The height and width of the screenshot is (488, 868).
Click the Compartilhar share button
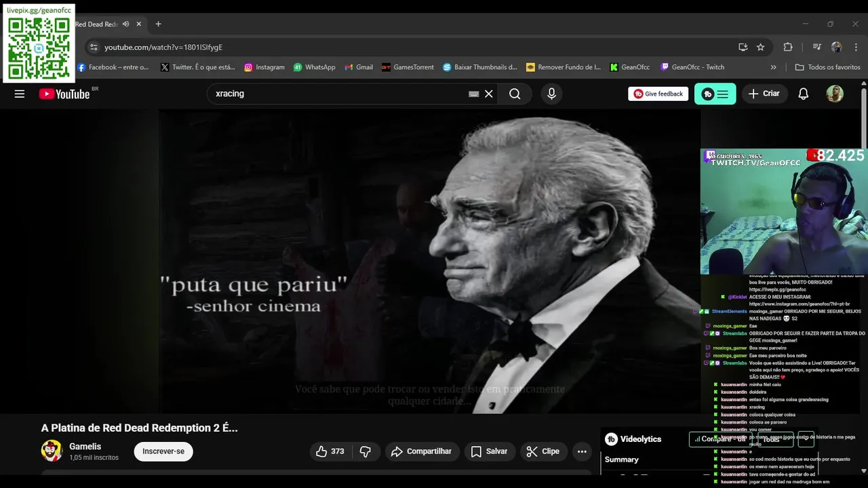(x=422, y=451)
